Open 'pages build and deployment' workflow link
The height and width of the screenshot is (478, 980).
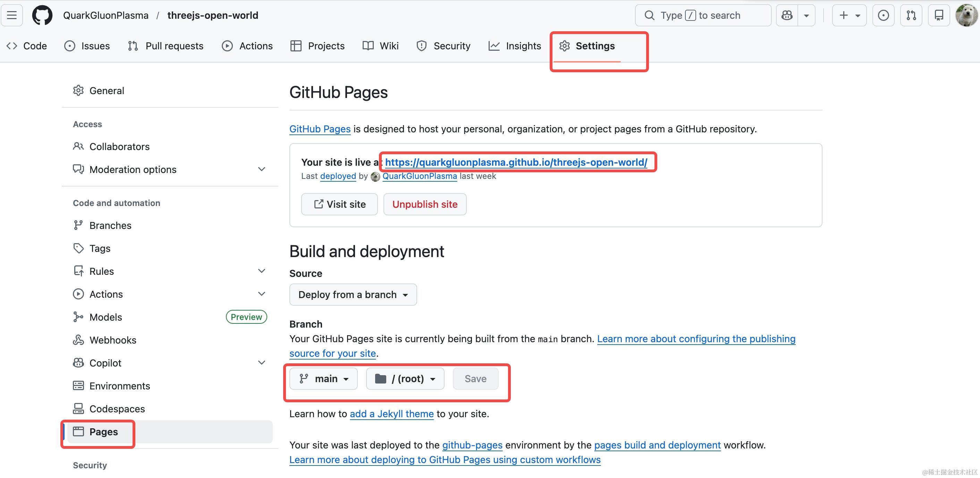[657, 445]
